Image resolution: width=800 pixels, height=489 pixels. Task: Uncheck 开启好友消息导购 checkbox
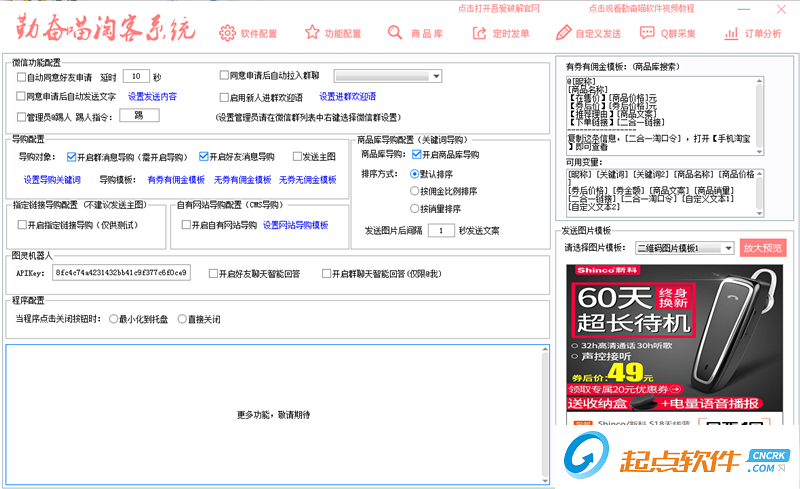[204, 156]
